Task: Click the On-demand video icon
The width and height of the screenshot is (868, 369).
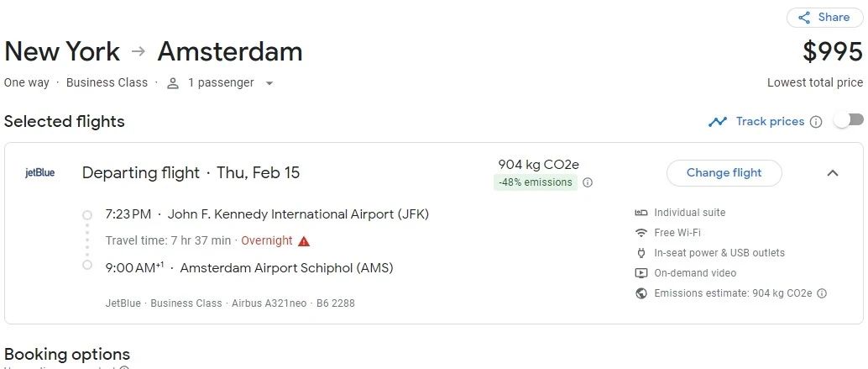Action: pos(641,273)
